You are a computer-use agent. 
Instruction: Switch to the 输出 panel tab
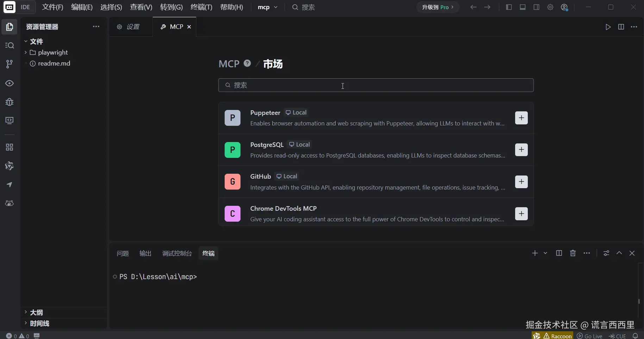145,253
